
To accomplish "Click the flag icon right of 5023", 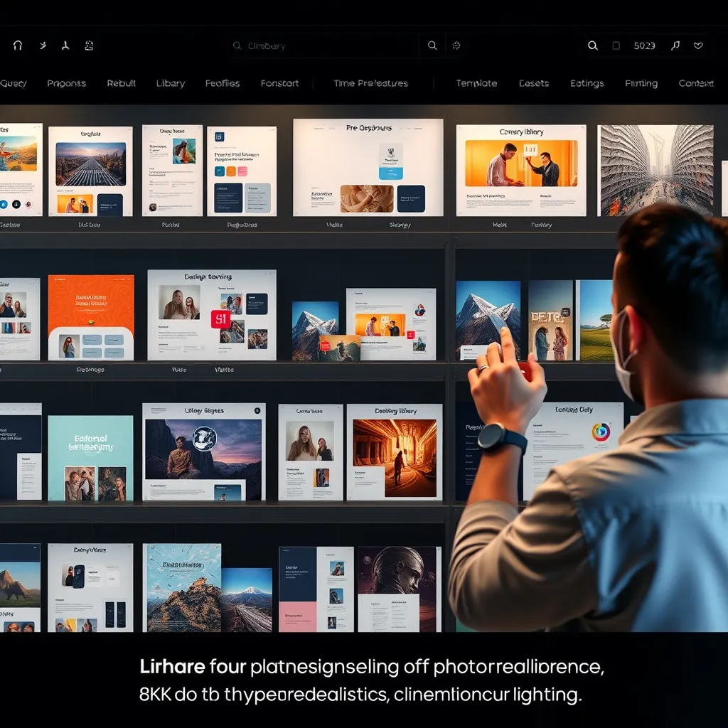I will click(675, 45).
